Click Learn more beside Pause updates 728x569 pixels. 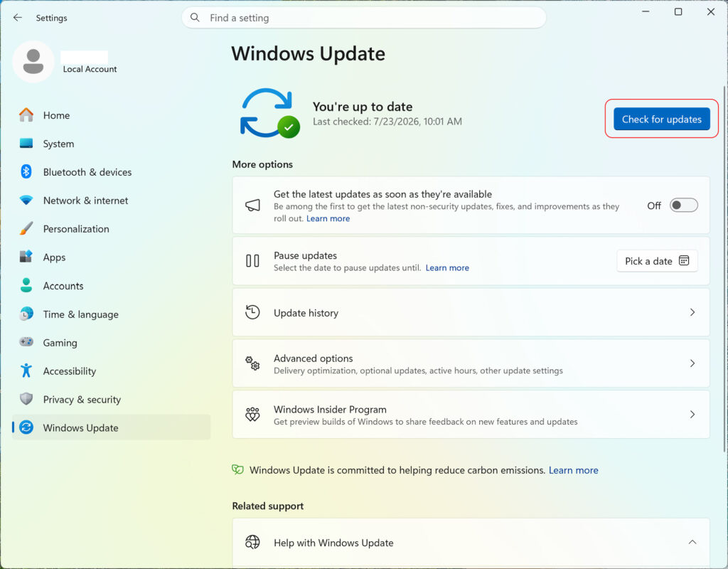[447, 267]
